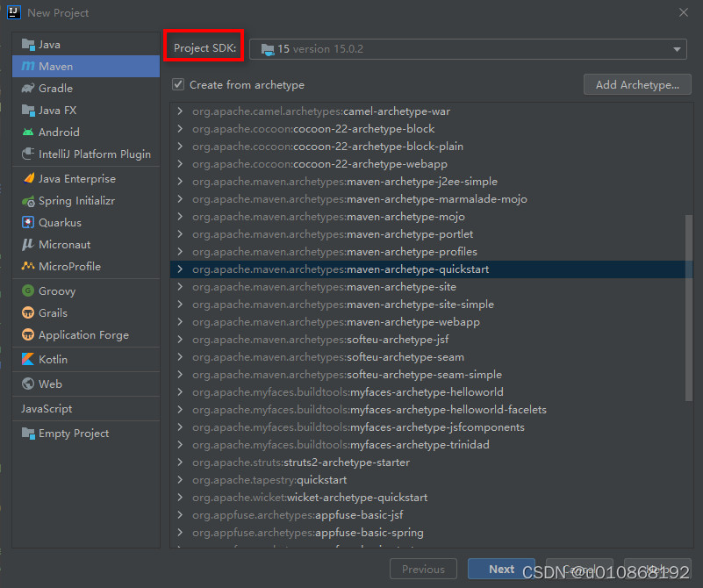Click the Spring Initializr leaf icon

tap(28, 201)
